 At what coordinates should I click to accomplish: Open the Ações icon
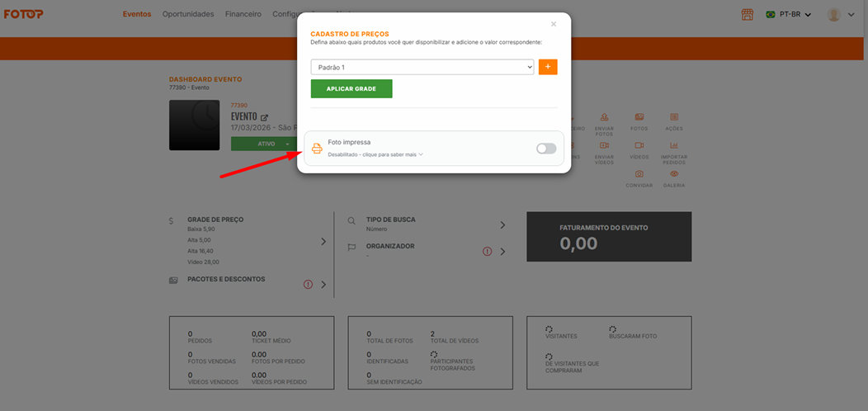pyautogui.click(x=673, y=118)
